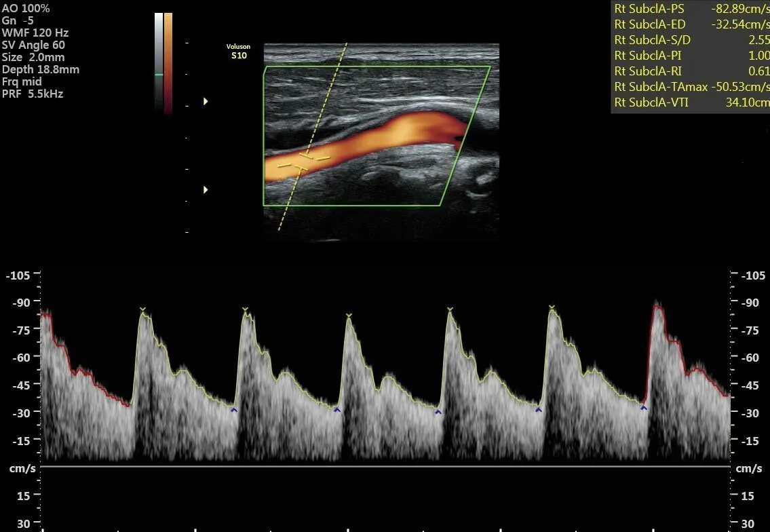Select the Rt SubclA-VTI measurement row
This screenshot has width=770, height=532.
pyautogui.click(x=691, y=102)
